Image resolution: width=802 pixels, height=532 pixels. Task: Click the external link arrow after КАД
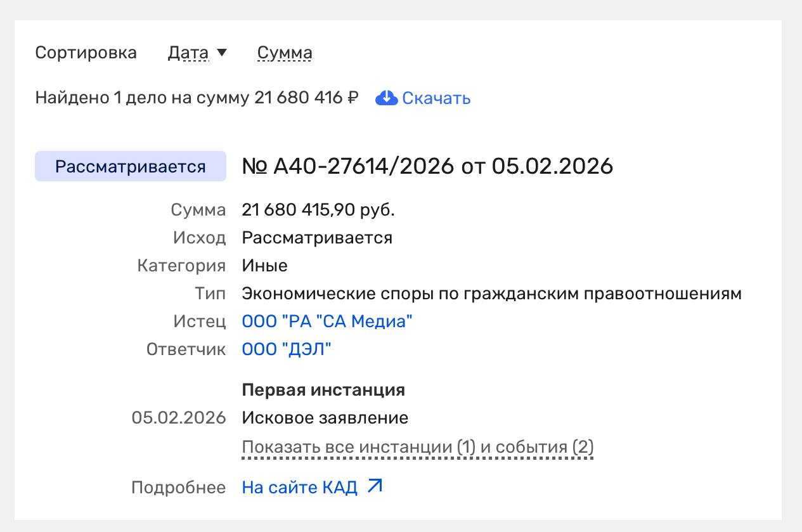[x=375, y=486]
